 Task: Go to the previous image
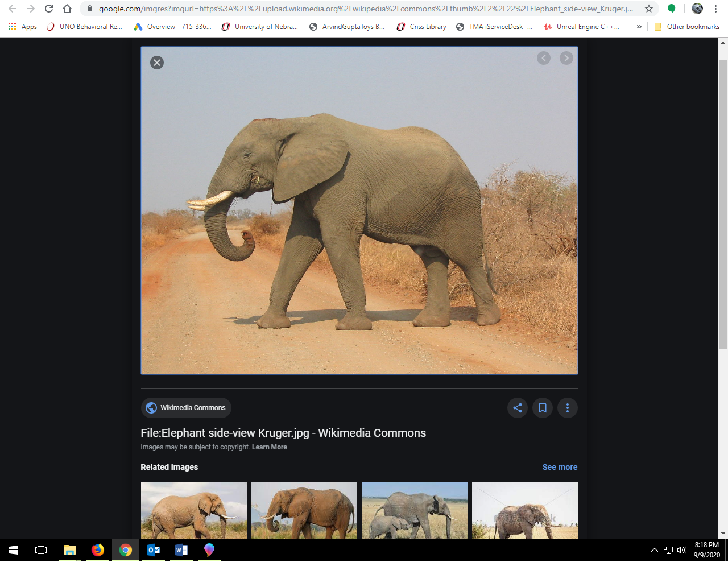543,58
